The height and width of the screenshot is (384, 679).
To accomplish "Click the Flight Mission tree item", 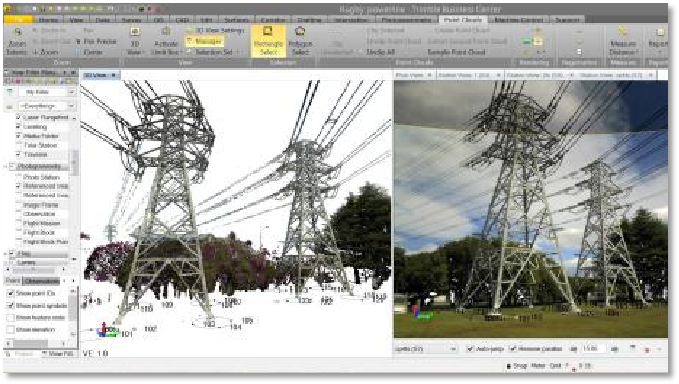I will [42, 223].
